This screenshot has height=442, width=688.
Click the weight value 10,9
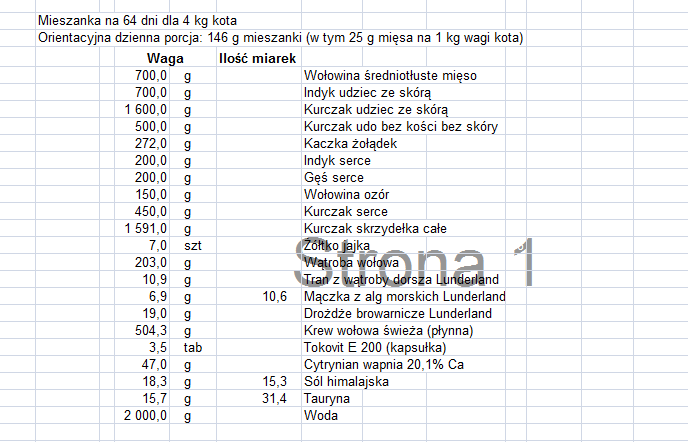coord(154,280)
